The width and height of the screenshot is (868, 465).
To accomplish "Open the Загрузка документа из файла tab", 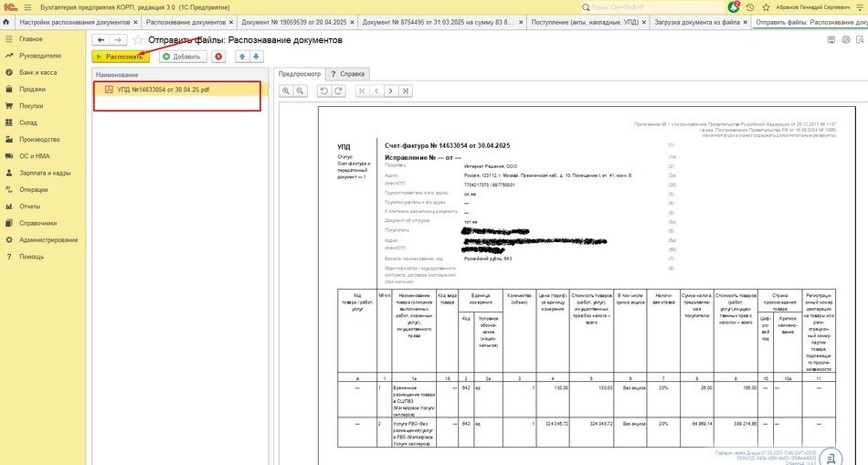I will coord(694,22).
